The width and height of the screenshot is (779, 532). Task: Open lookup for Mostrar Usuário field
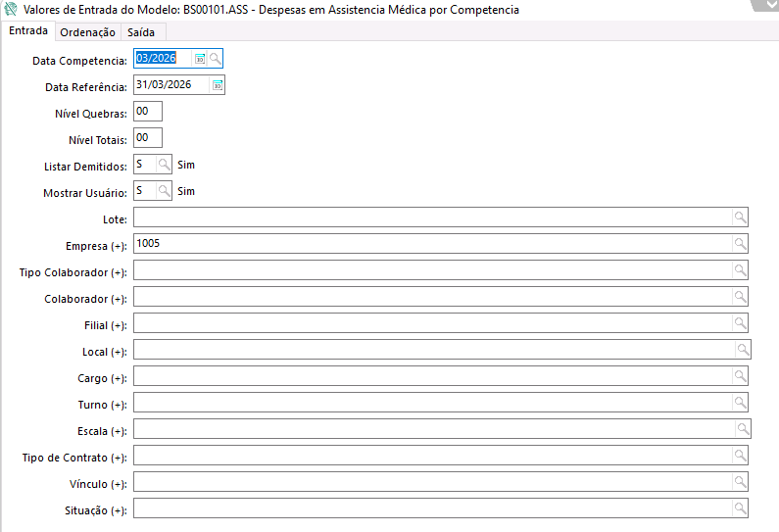tap(165, 191)
